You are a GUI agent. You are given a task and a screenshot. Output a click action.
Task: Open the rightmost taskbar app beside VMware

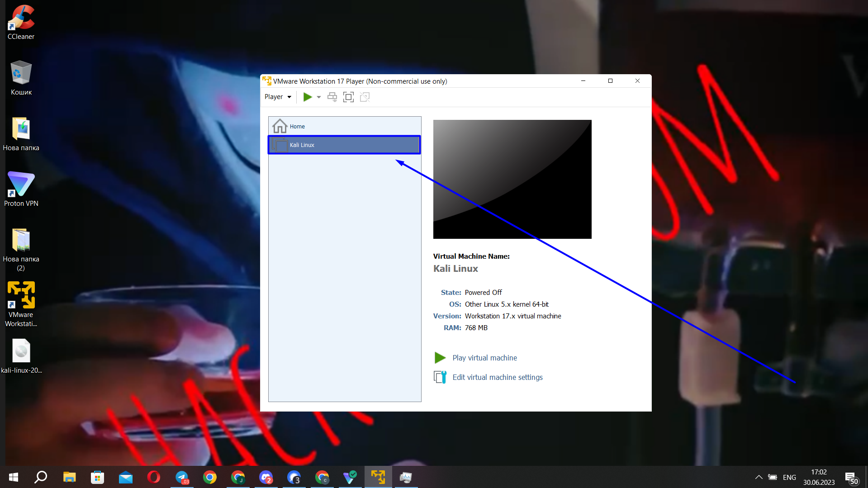click(406, 477)
